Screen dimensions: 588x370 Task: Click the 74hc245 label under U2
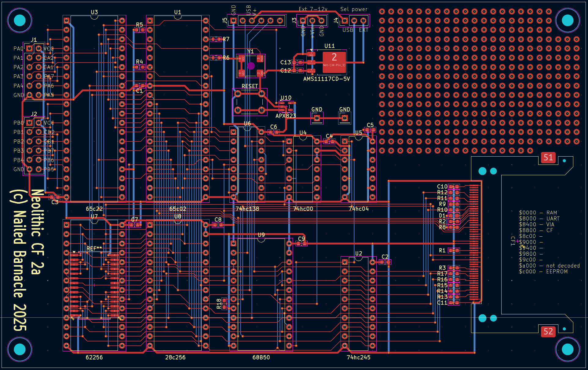358,357
